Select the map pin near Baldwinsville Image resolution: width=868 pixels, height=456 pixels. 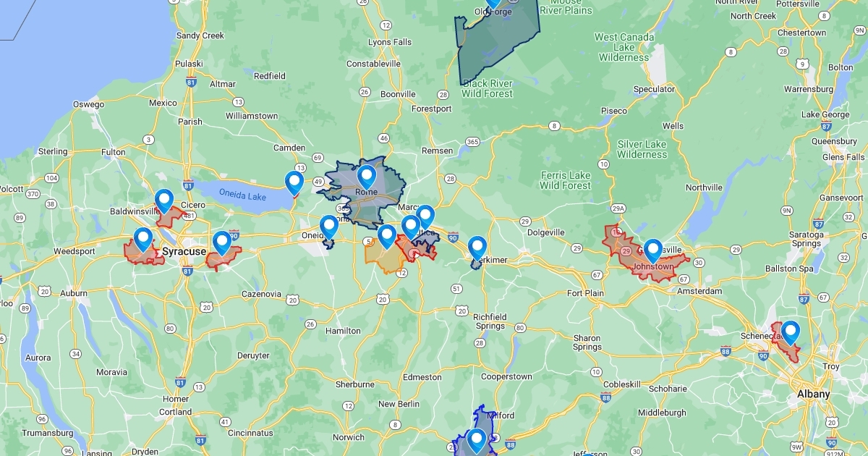click(x=164, y=199)
